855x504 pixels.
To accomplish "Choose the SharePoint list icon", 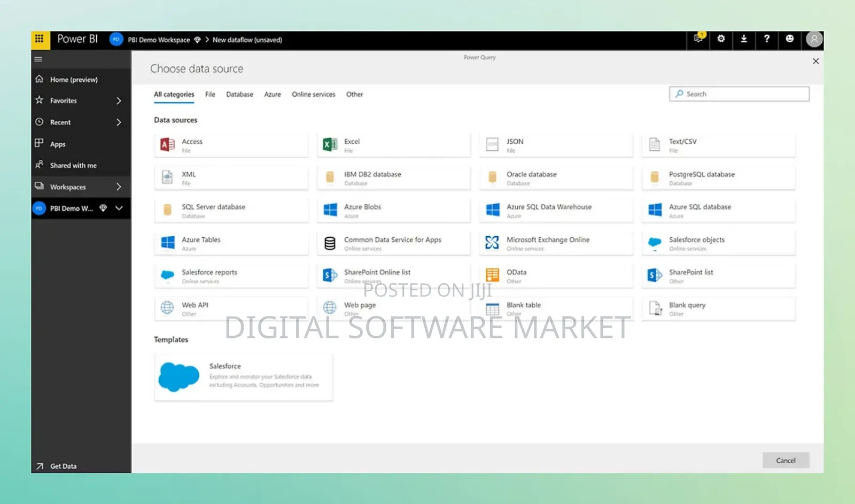I will (x=655, y=275).
